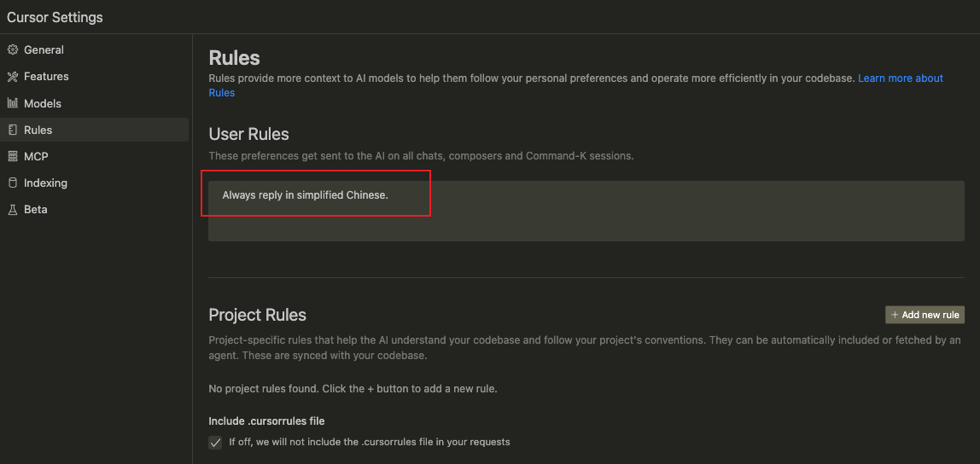Image resolution: width=980 pixels, height=464 pixels.
Task: Click the 'If off, we will not include' description
Action: [370, 442]
